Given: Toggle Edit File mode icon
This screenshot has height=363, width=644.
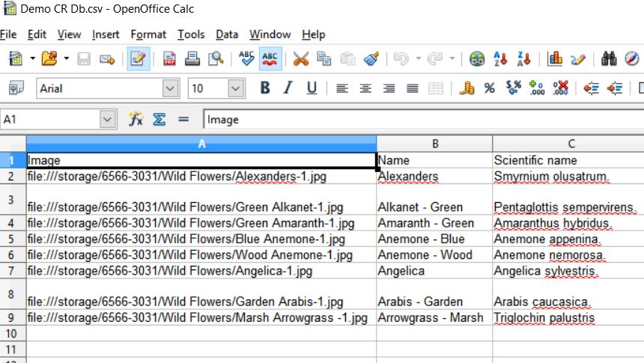Looking at the screenshot, I should point(138,58).
